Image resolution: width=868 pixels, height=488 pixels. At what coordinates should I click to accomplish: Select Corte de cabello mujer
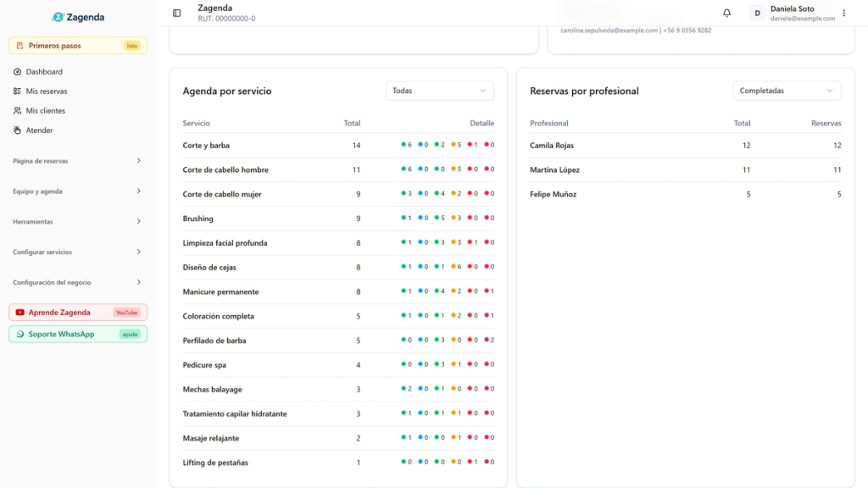[338, 194]
